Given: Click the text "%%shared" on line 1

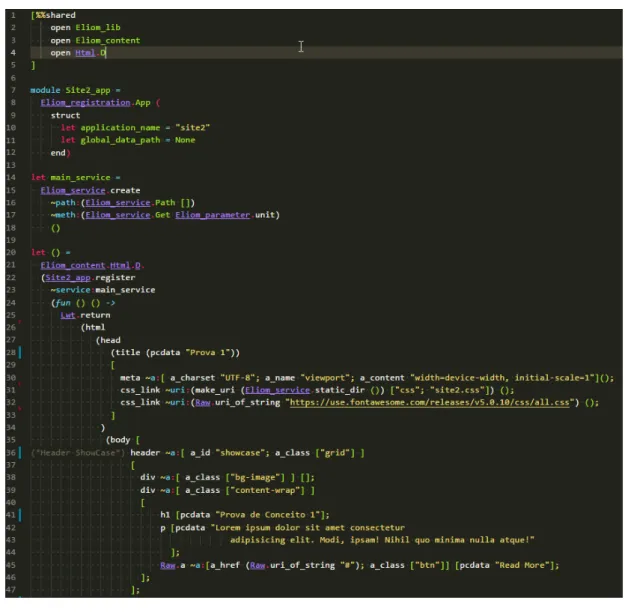Looking at the screenshot, I should (55, 15).
